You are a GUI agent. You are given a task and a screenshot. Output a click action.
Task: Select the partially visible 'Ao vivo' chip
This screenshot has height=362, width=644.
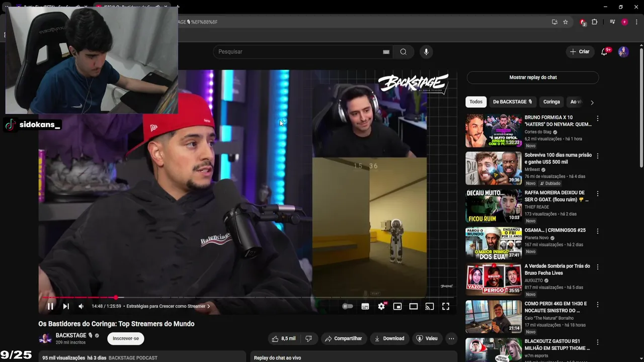[x=576, y=102]
